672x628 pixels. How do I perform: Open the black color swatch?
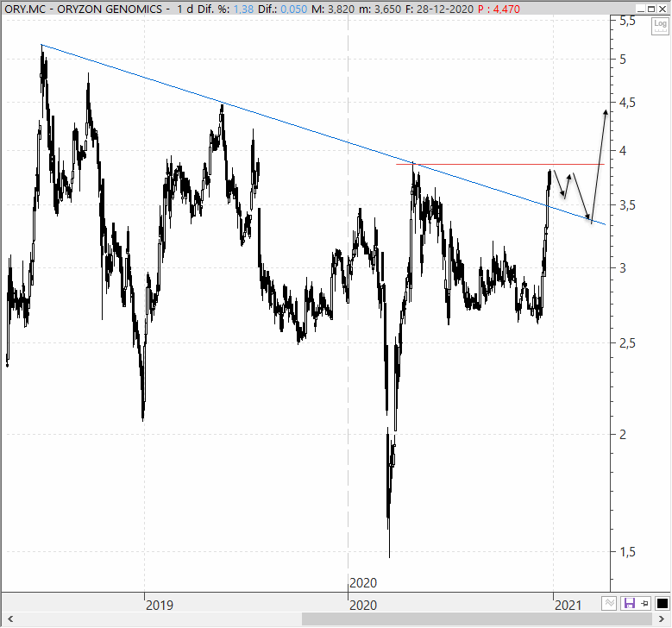click(x=662, y=604)
